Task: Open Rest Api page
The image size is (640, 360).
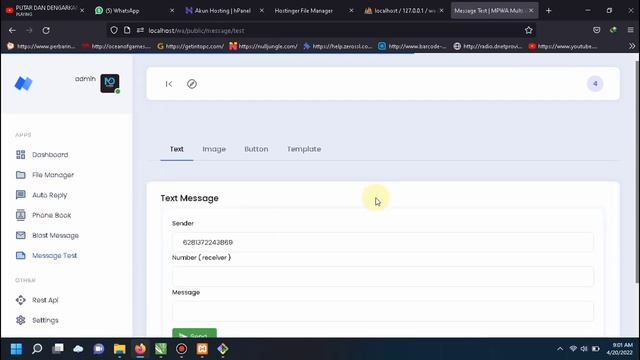Action: tap(45, 300)
